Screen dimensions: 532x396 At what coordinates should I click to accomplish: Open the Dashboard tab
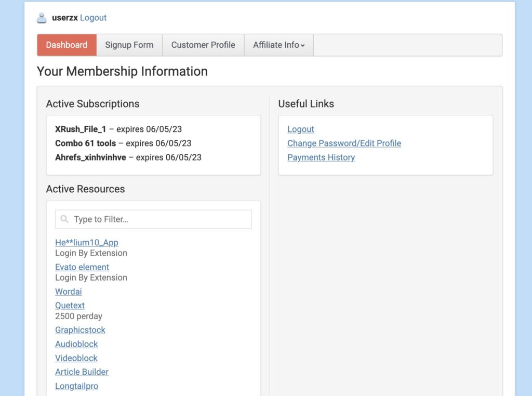tap(67, 45)
